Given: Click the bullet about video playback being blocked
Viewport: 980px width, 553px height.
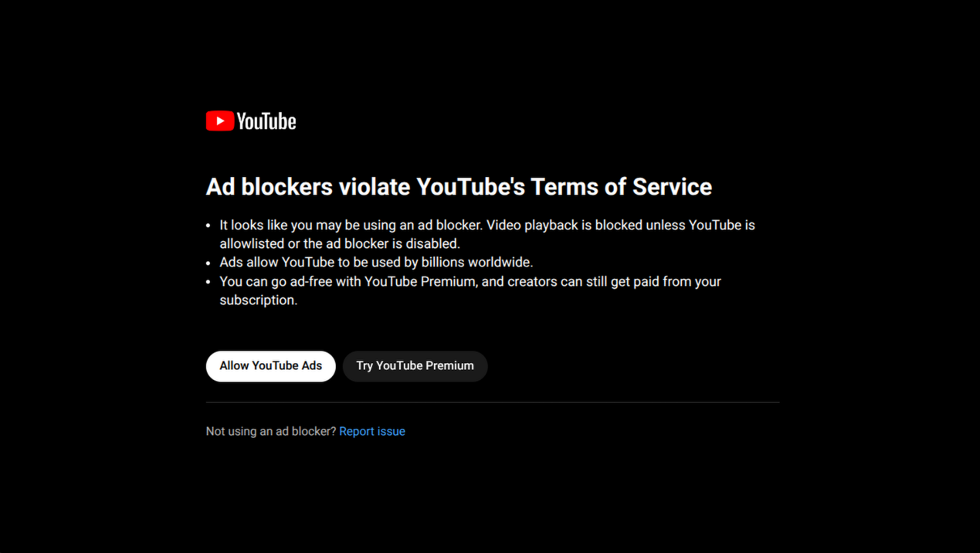Looking at the screenshot, I should tap(487, 235).
